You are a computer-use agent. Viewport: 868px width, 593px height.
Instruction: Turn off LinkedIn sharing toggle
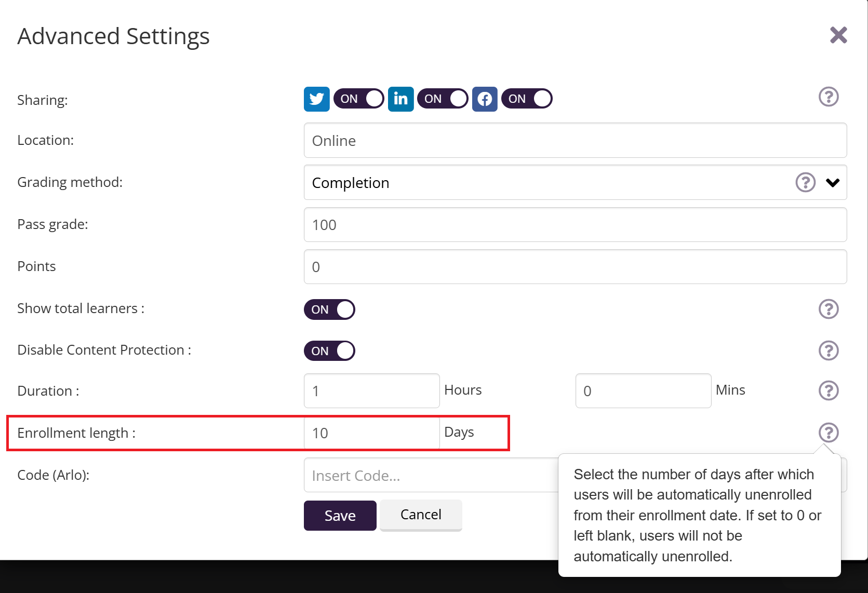click(x=443, y=99)
